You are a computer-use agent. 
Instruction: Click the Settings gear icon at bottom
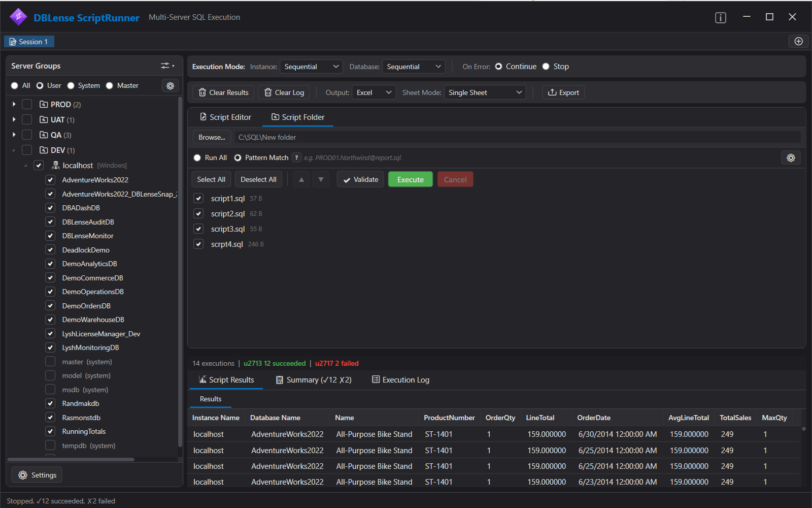point(23,475)
